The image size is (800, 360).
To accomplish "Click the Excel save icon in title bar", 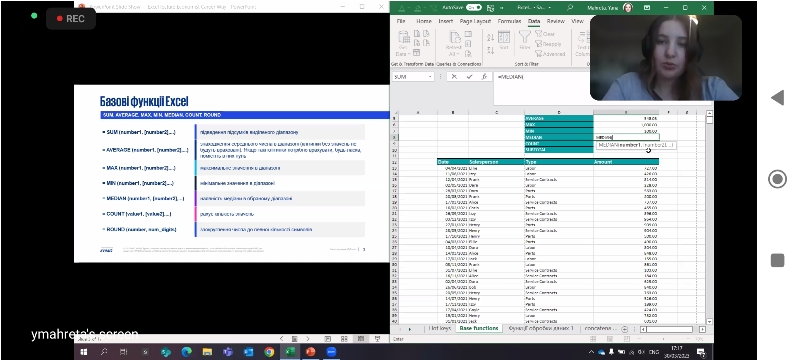I will tap(491, 8).
